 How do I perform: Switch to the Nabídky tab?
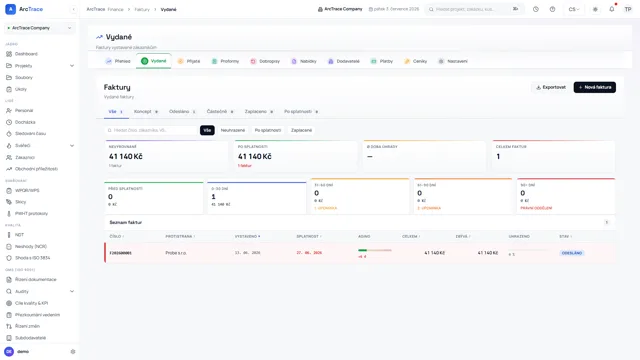tap(304, 61)
